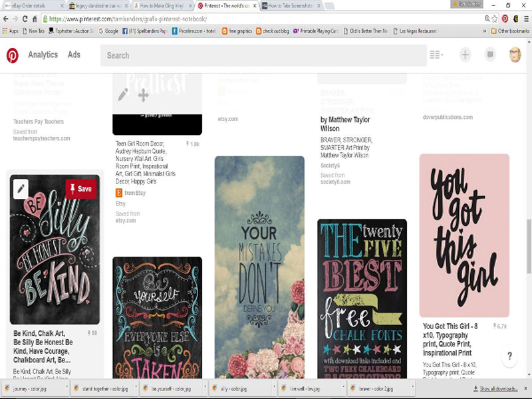Go back in browser history

click(x=6, y=19)
